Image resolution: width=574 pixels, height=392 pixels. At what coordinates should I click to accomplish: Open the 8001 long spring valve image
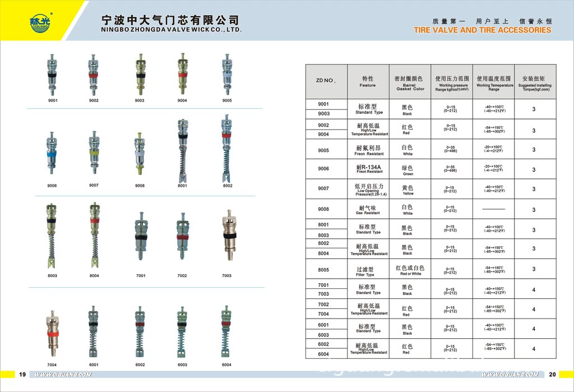(x=182, y=149)
